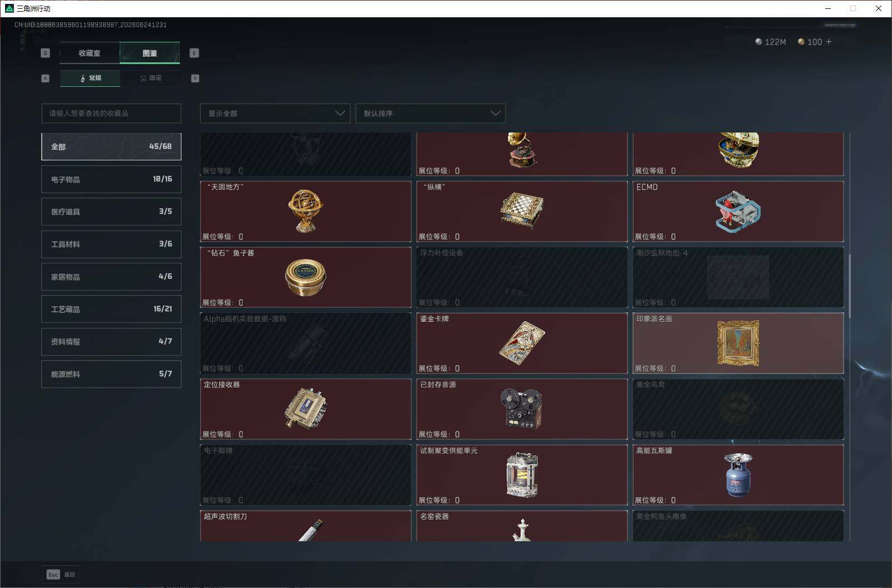Switch to the 收藏室 tab
The height and width of the screenshot is (588, 892).
(90, 53)
